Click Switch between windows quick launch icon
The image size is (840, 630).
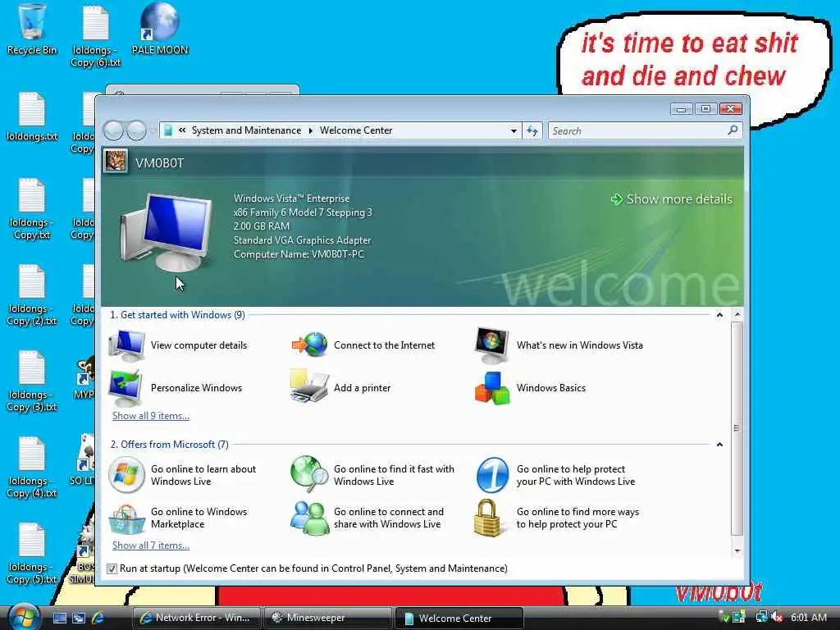79,619
